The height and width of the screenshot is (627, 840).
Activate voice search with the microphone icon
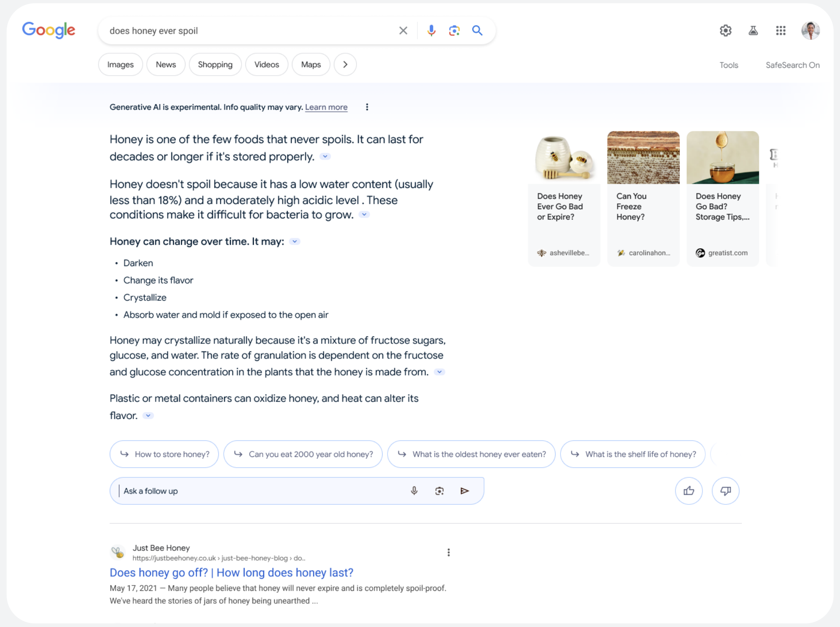[x=432, y=30]
